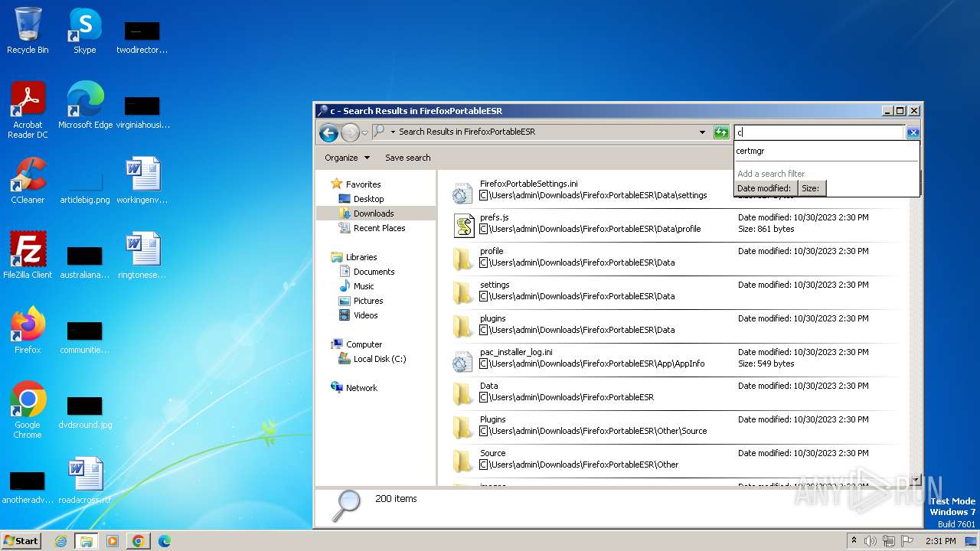Image resolution: width=980 pixels, height=551 pixels.
Task: Go back in the Explorer window
Action: coord(328,132)
